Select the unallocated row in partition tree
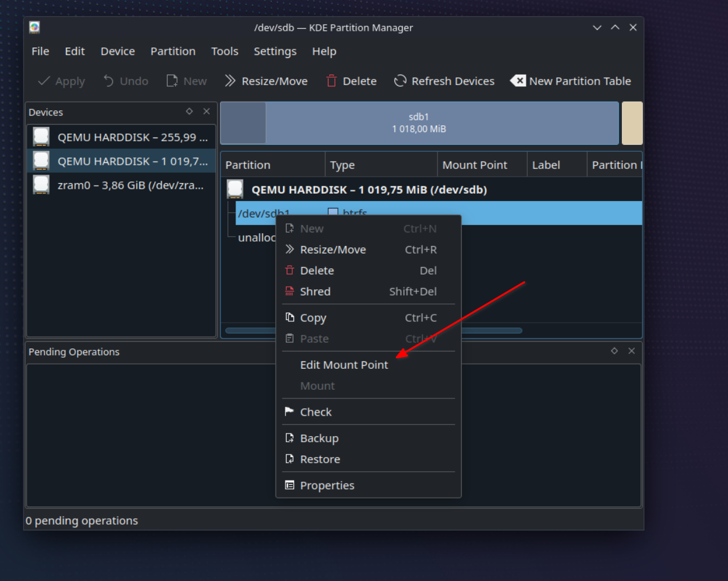The width and height of the screenshot is (728, 581). pyautogui.click(x=256, y=237)
